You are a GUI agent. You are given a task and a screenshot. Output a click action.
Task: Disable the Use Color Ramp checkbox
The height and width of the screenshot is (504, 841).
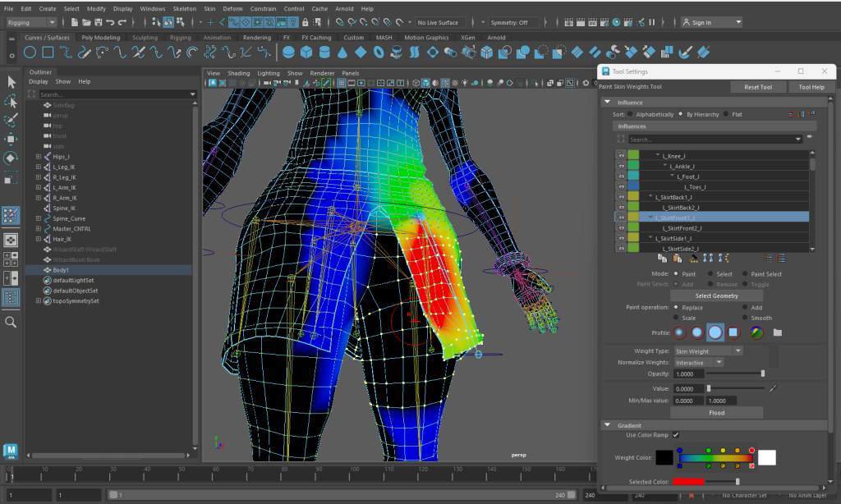click(x=674, y=436)
